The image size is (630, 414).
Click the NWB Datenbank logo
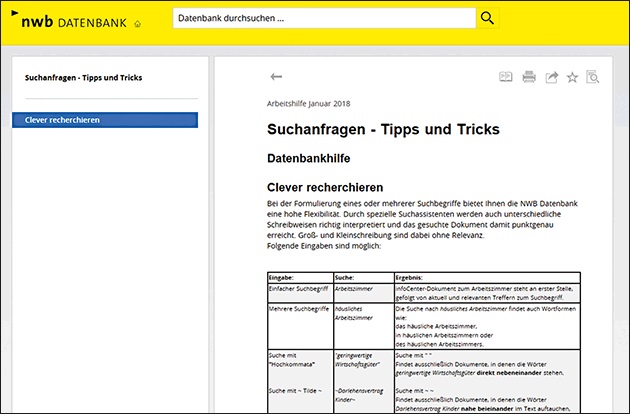[68, 20]
